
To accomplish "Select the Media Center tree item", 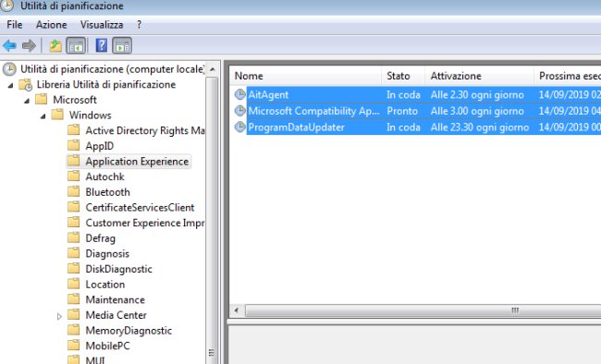I will pyautogui.click(x=116, y=315).
